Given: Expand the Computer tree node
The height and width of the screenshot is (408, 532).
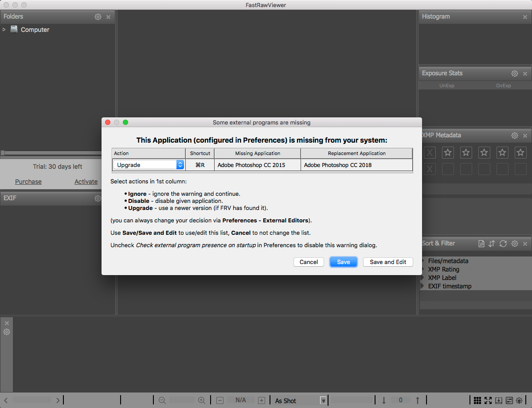Looking at the screenshot, I should tap(4, 30).
